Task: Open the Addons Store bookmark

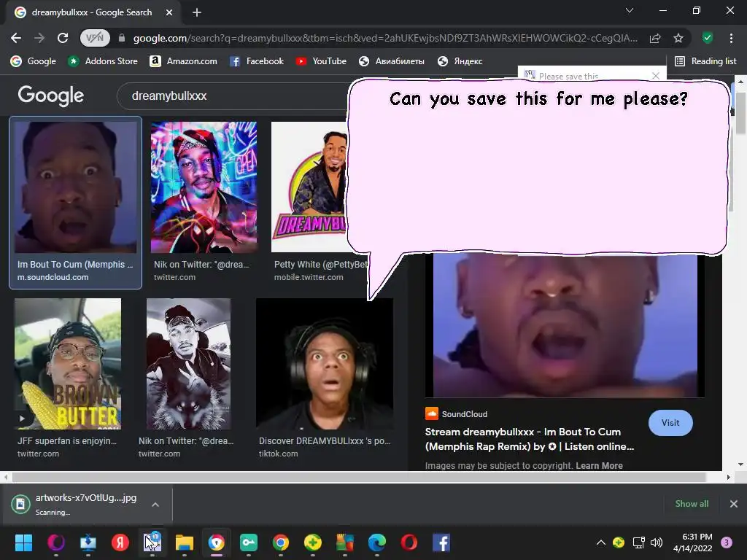Action: pyautogui.click(x=102, y=61)
